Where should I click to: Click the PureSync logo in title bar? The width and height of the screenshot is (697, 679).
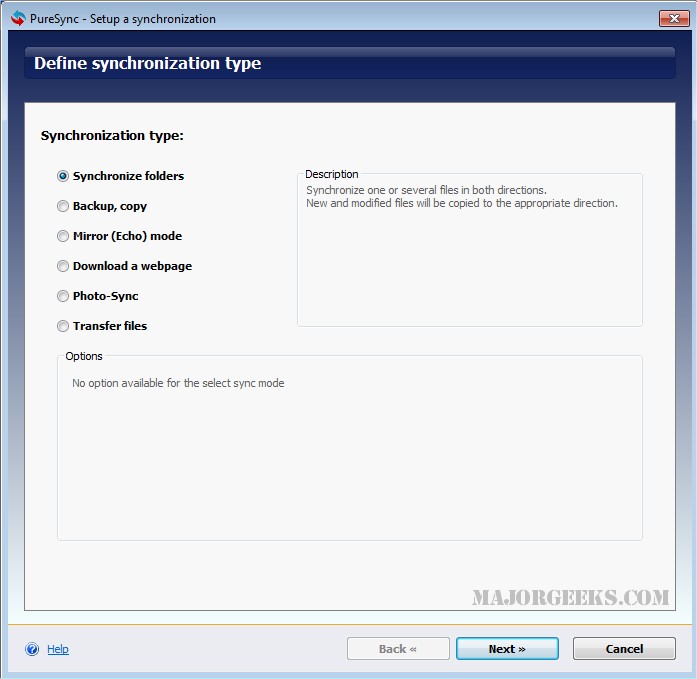(x=18, y=18)
